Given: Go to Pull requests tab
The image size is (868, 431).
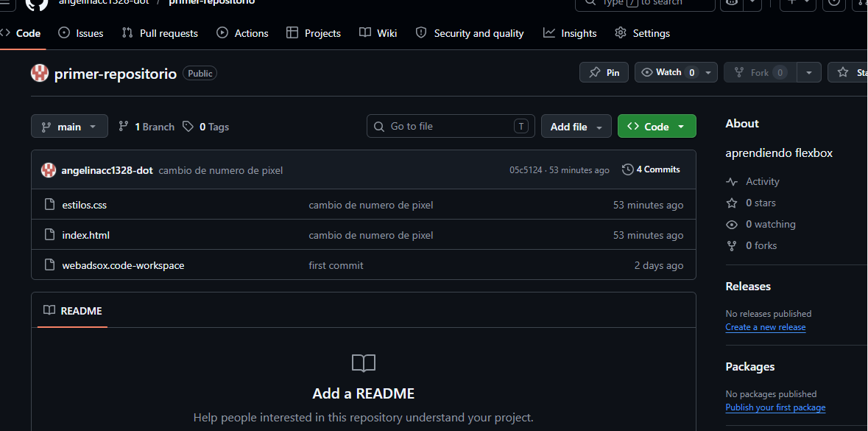Looking at the screenshot, I should [160, 33].
